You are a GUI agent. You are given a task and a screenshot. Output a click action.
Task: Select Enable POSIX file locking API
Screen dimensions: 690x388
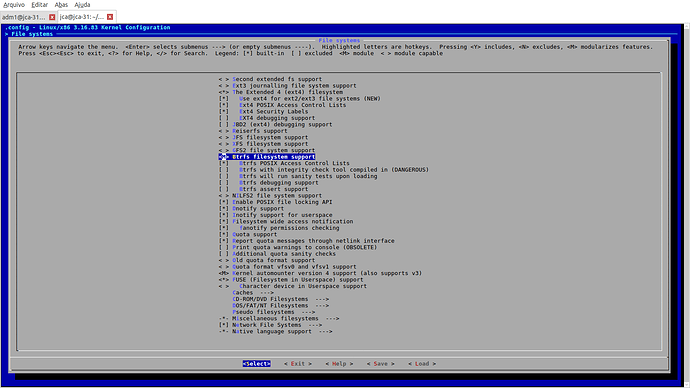click(275, 202)
